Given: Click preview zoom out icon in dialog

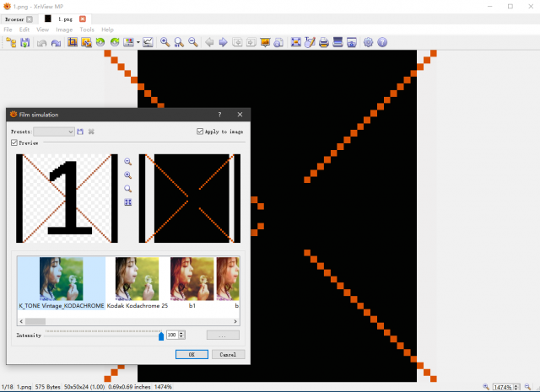Looking at the screenshot, I should [127, 162].
